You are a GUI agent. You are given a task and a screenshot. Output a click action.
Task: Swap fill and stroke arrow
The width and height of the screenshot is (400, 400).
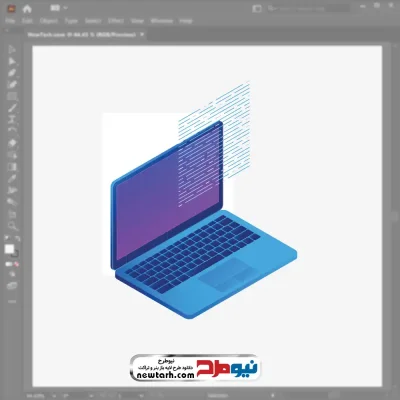pyautogui.click(x=17, y=239)
